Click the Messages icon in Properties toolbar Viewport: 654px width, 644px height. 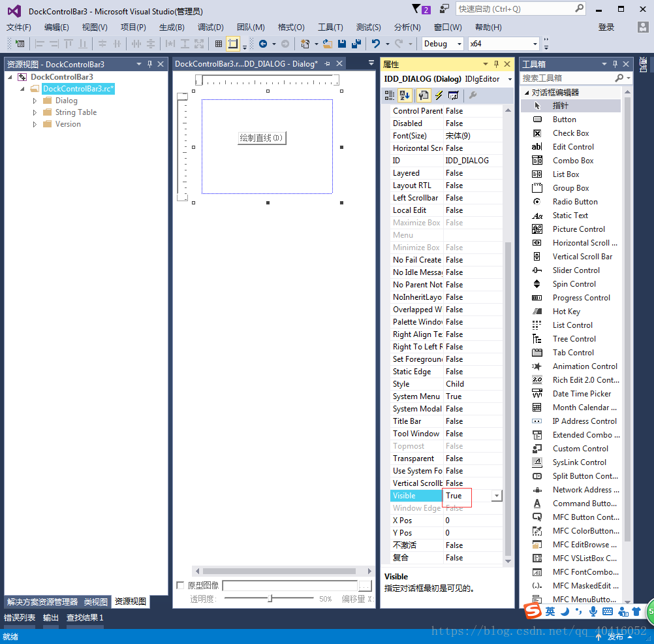(x=454, y=95)
